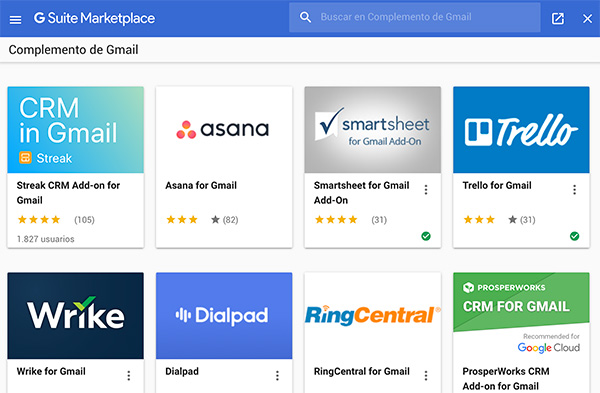Click the Trello star rating
Image resolution: width=600 pixels, height=393 pixels.
490,220
